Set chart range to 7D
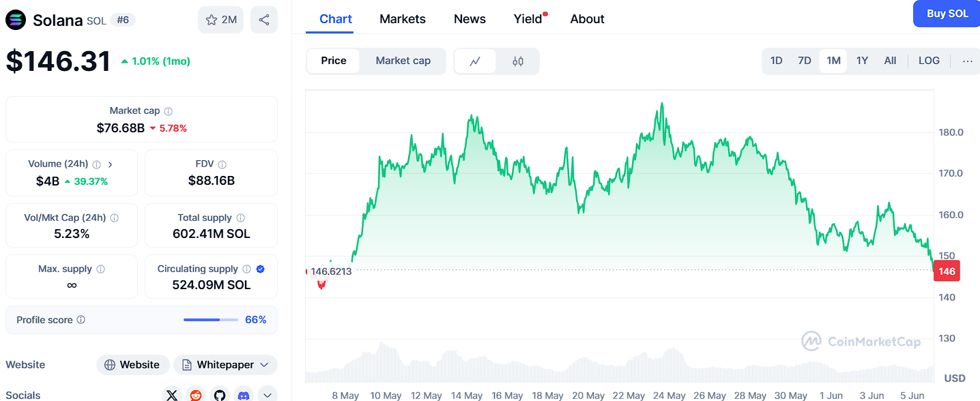This screenshot has height=401, width=980. (805, 61)
